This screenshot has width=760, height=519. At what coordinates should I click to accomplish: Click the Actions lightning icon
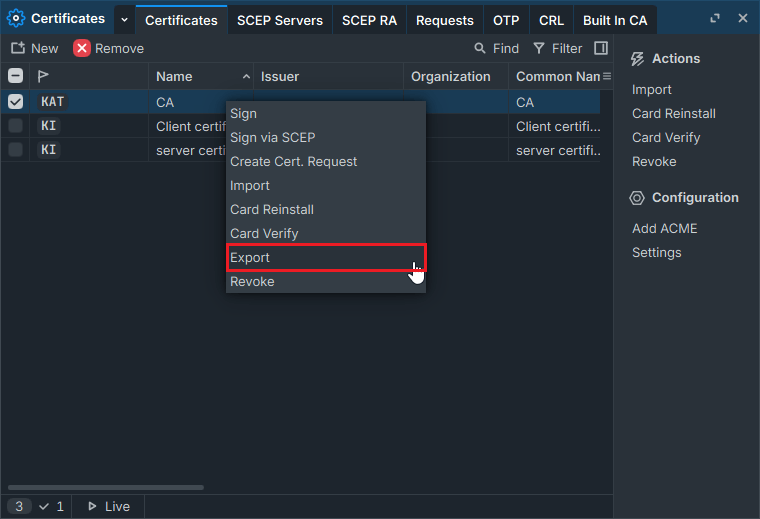click(x=637, y=59)
